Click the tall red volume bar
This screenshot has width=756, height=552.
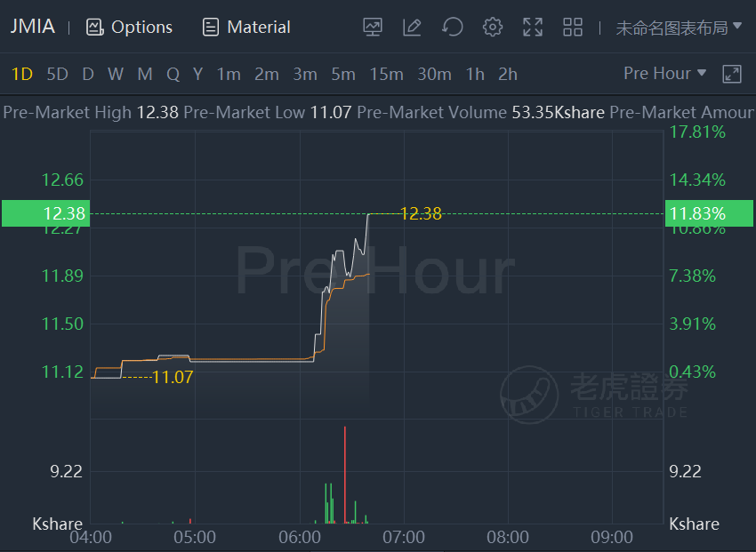pos(345,475)
